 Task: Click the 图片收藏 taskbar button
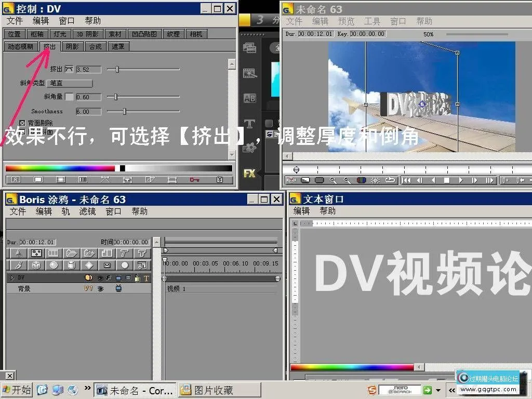click(218, 390)
